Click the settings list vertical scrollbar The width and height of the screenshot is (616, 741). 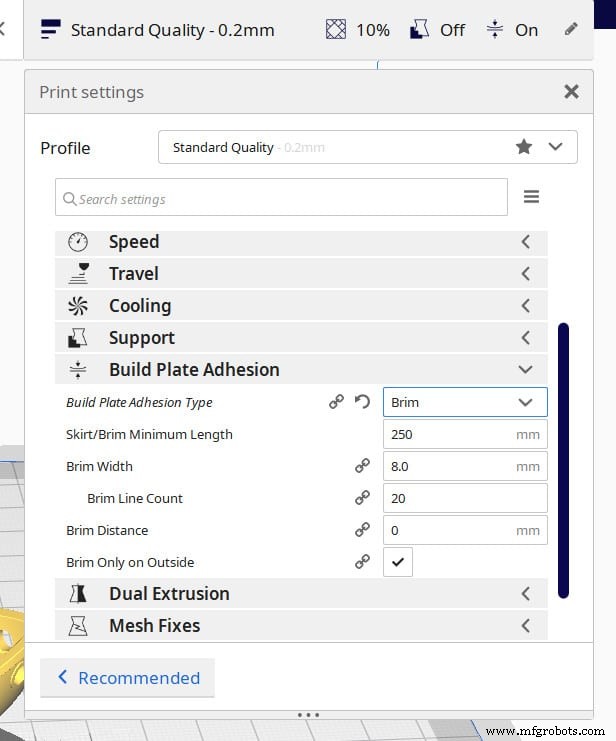coord(563,460)
